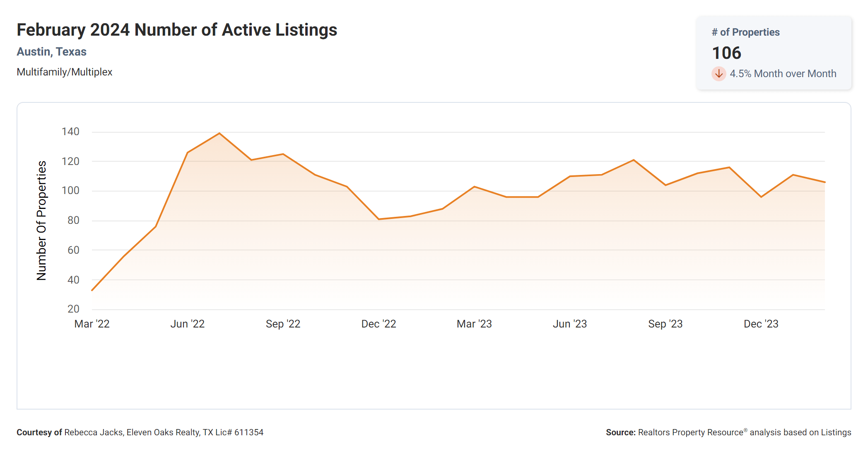Click the 140 y-axis tick label

pyautogui.click(x=70, y=132)
